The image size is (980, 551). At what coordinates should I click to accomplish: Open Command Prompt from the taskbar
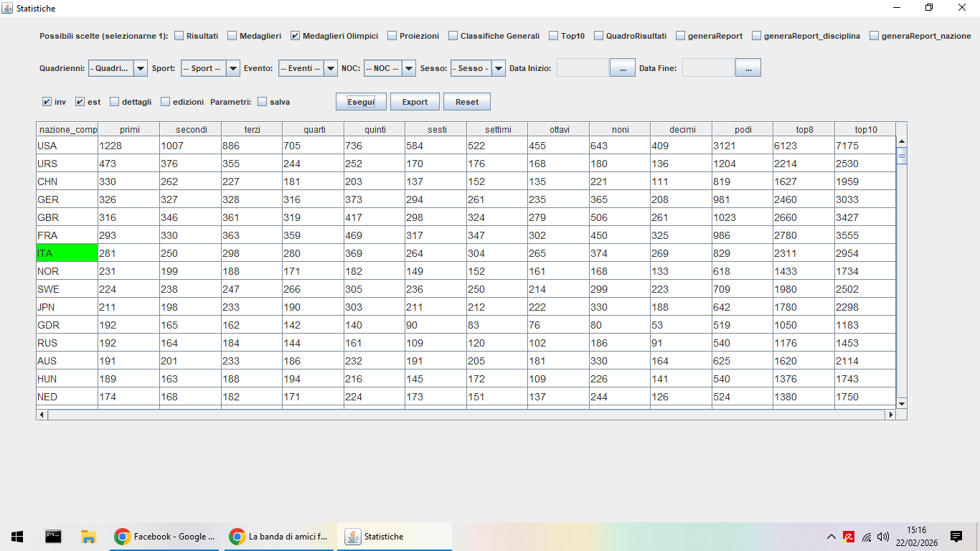click(x=53, y=536)
